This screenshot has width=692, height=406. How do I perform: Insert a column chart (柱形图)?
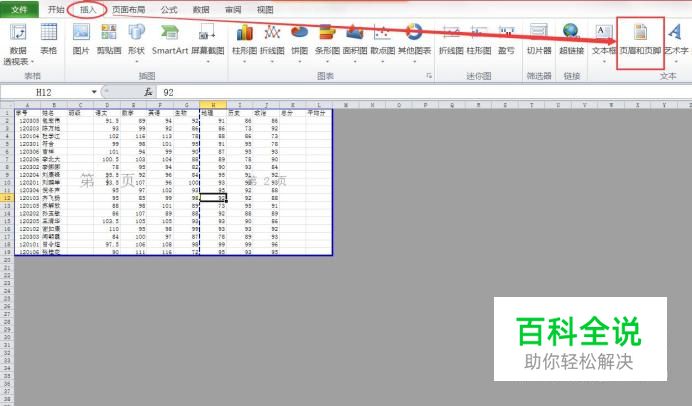(244, 43)
